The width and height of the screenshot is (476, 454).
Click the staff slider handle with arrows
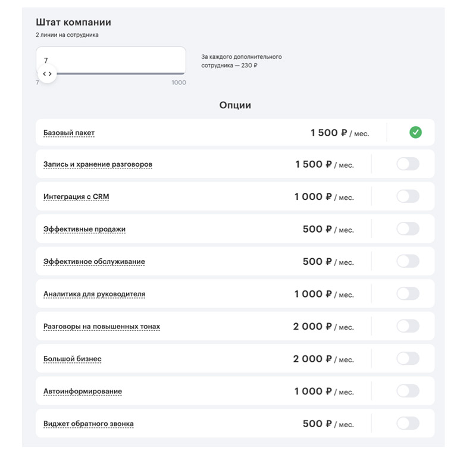tap(47, 74)
